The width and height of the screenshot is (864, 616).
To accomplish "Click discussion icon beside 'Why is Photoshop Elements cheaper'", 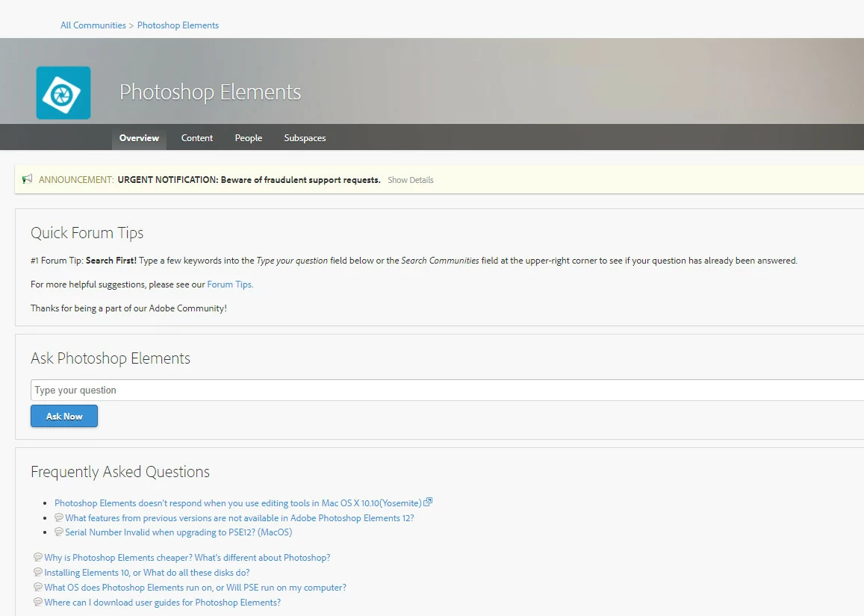I will click(38, 557).
